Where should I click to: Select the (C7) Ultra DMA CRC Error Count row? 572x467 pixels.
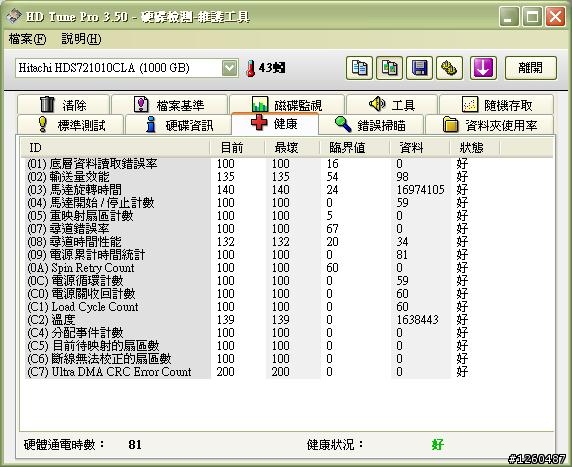coord(248,372)
